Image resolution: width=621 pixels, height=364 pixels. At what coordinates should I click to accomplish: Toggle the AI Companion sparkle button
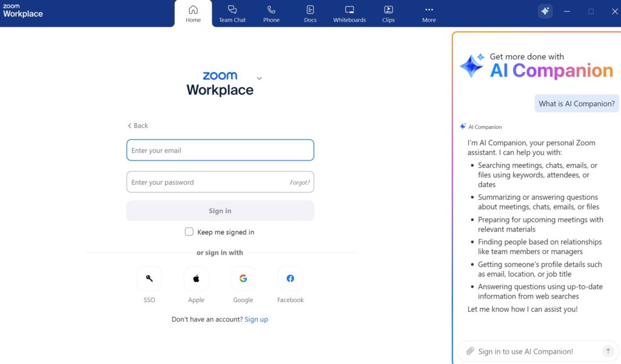point(545,11)
